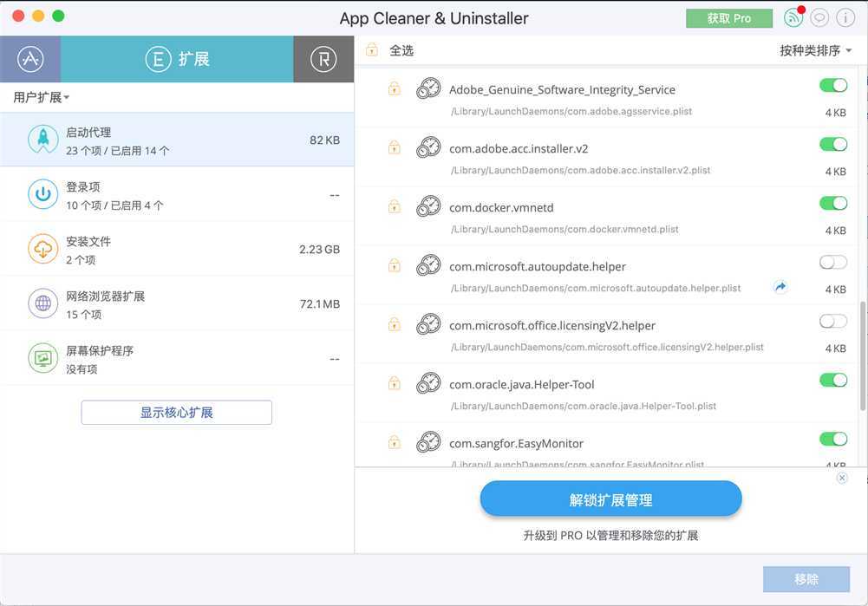This screenshot has height=606, width=868.
Task: Click the monitor icon for 屏幕保护程序
Action: (43, 358)
